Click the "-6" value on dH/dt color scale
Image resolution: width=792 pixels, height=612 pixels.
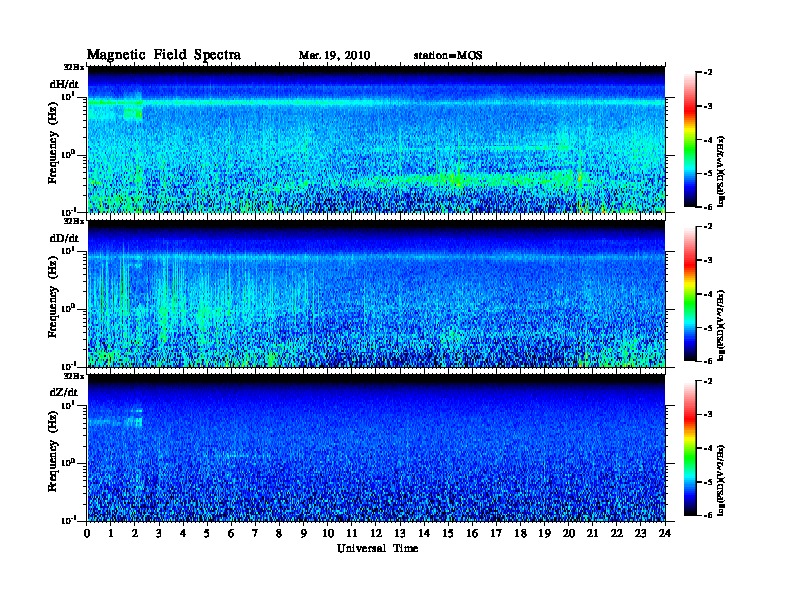point(708,207)
